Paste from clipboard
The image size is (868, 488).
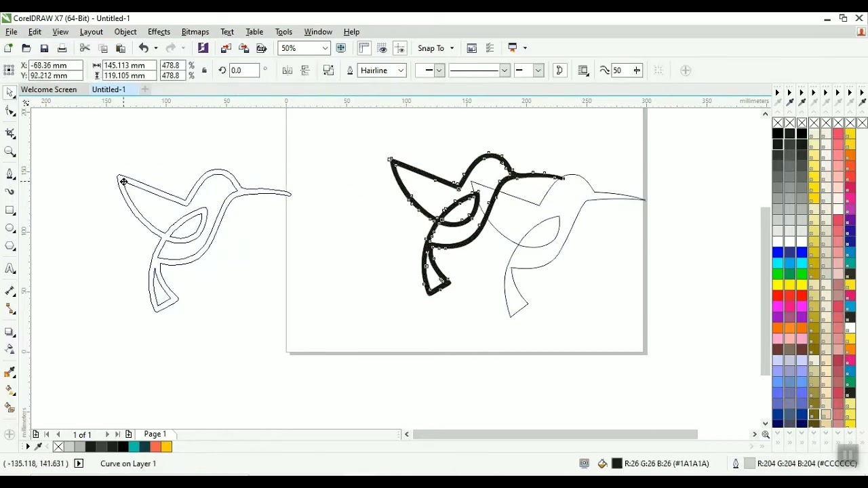121,48
